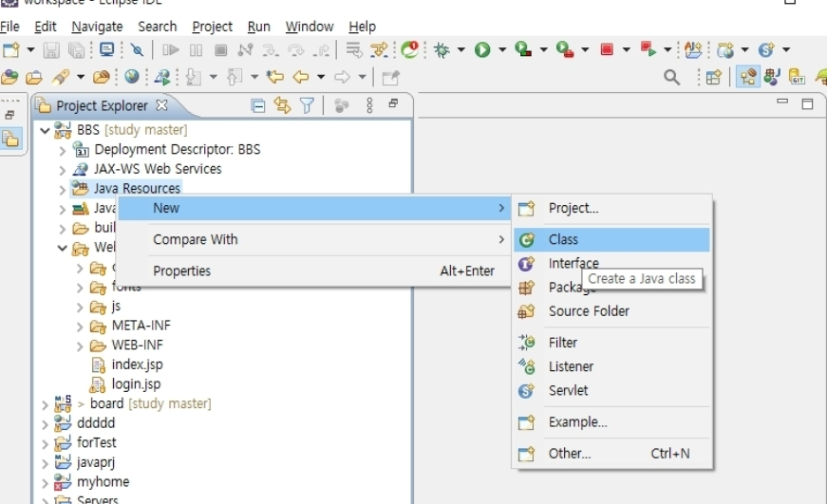
Task: Click the Resume toolbar icon
Action: [x=170, y=50]
